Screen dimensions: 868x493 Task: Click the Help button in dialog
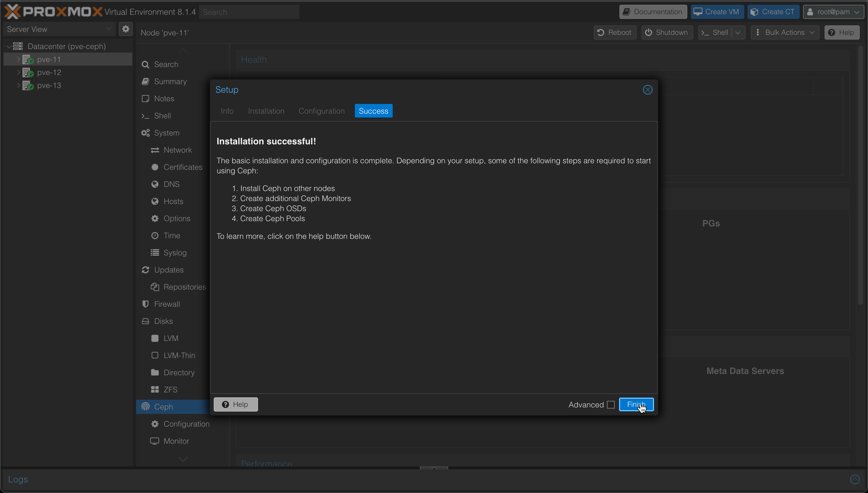click(x=236, y=404)
